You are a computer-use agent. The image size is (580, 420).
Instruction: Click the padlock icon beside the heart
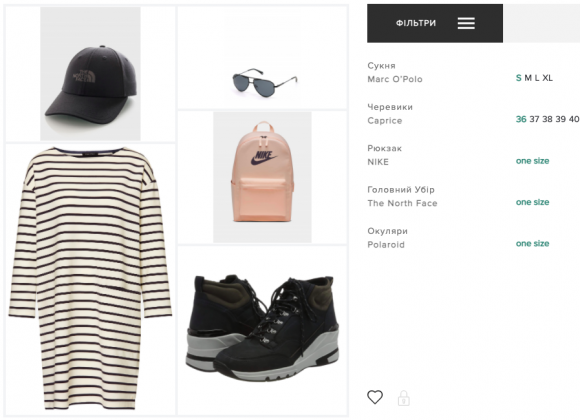404,398
